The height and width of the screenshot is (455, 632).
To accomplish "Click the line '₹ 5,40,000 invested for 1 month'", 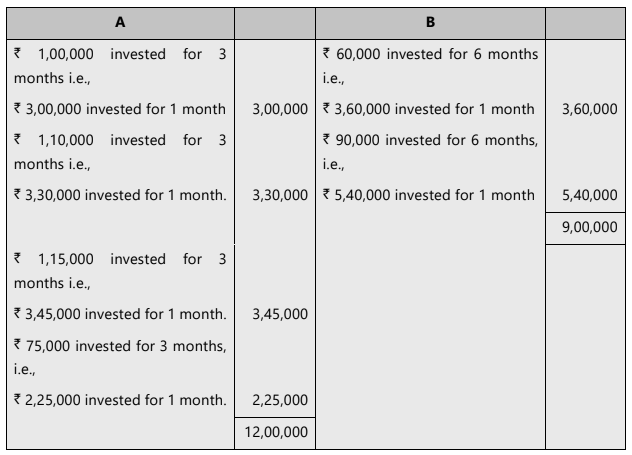I will 429,195.
